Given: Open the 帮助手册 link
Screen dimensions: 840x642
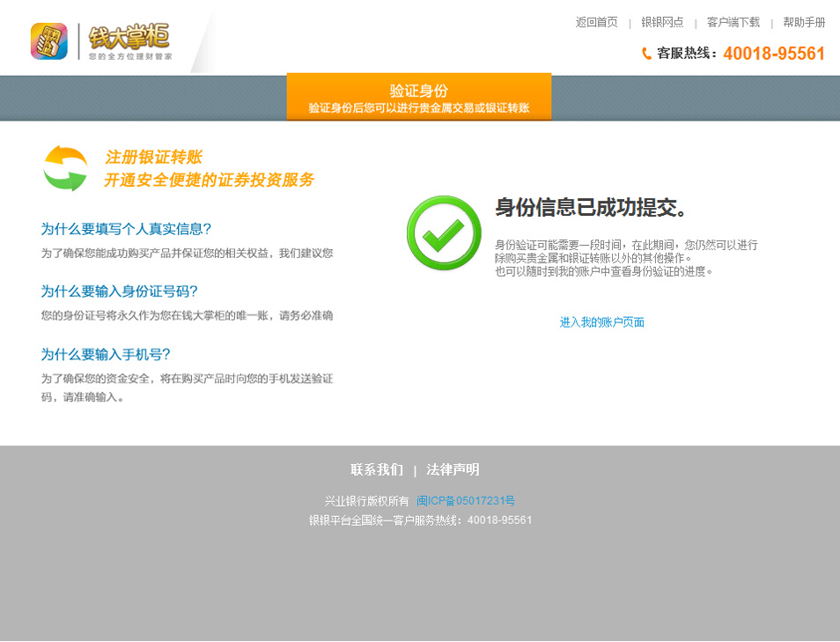Looking at the screenshot, I should point(804,22).
